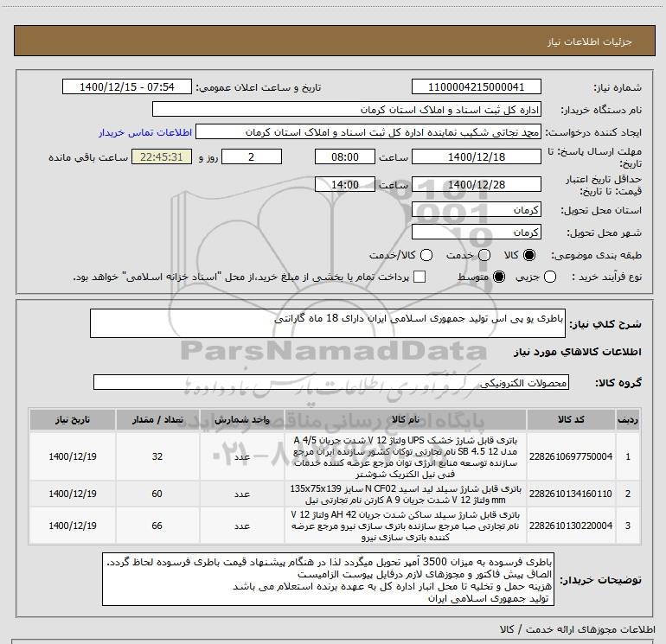
Task: Click the response deadline date 1400/12/18
Action: pos(476,157)
